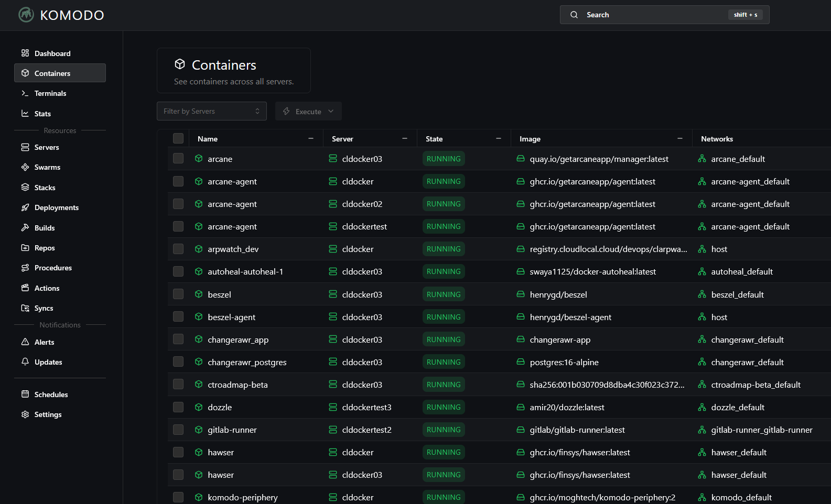
Task: Open the beszel_default network link
Action: 737,294
